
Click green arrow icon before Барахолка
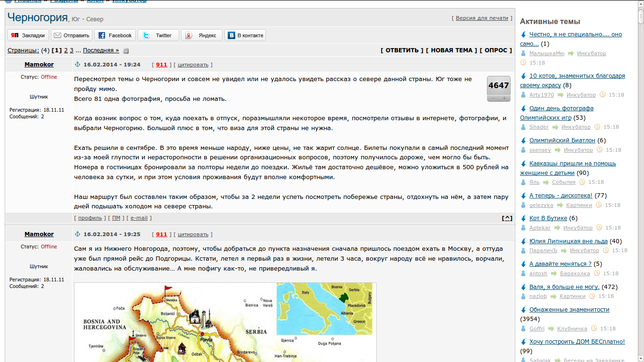[x=553, y=273]
